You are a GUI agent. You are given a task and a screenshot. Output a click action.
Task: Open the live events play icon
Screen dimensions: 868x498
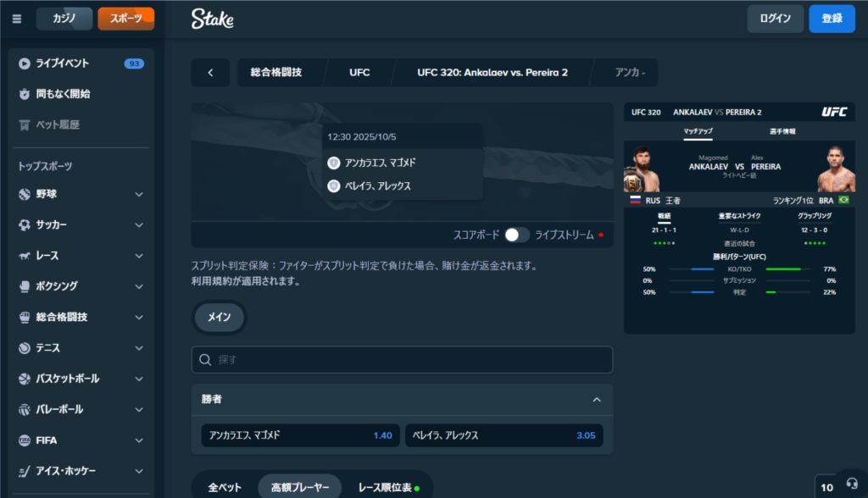25,64
